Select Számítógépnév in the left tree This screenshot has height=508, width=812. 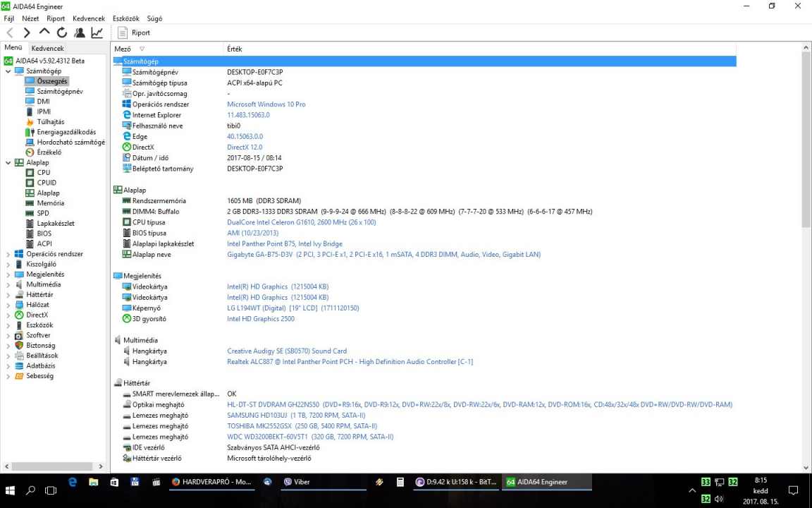[59, 91]
